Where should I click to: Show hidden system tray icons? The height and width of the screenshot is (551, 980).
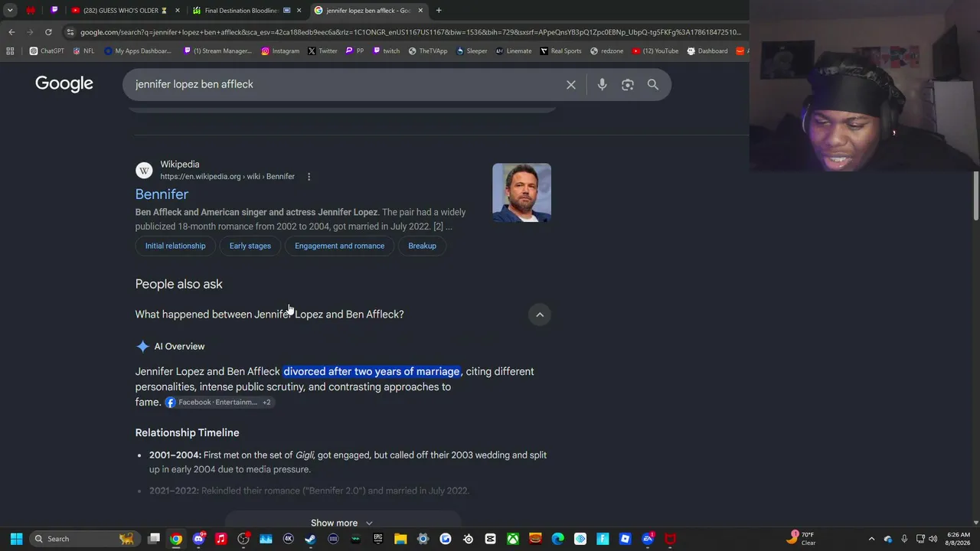(x=871, y=539)
